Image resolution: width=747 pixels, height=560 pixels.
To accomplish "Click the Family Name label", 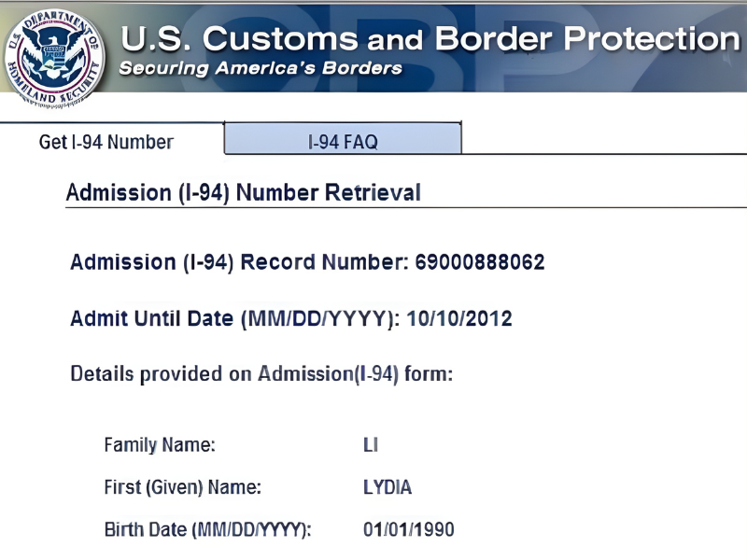I will pos(160,445).
